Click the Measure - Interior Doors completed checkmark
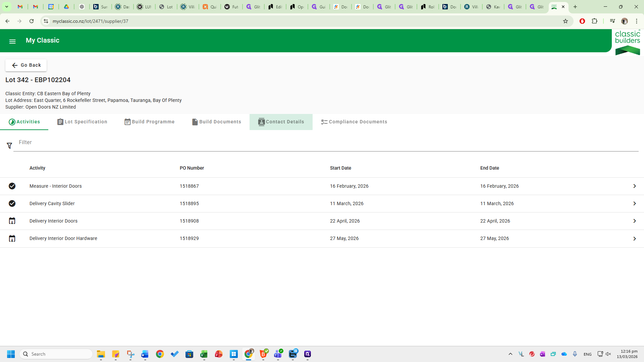 tap(12, 186)
